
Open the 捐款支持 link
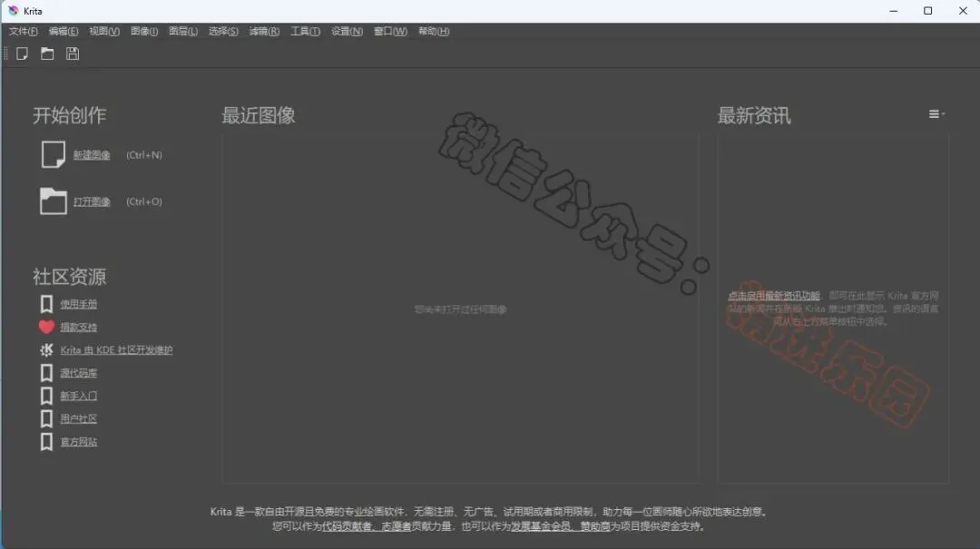click(x=79, y=327)
